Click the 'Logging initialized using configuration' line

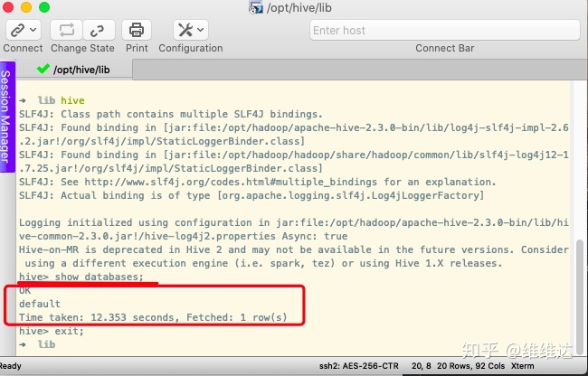[x=294, y=230]
